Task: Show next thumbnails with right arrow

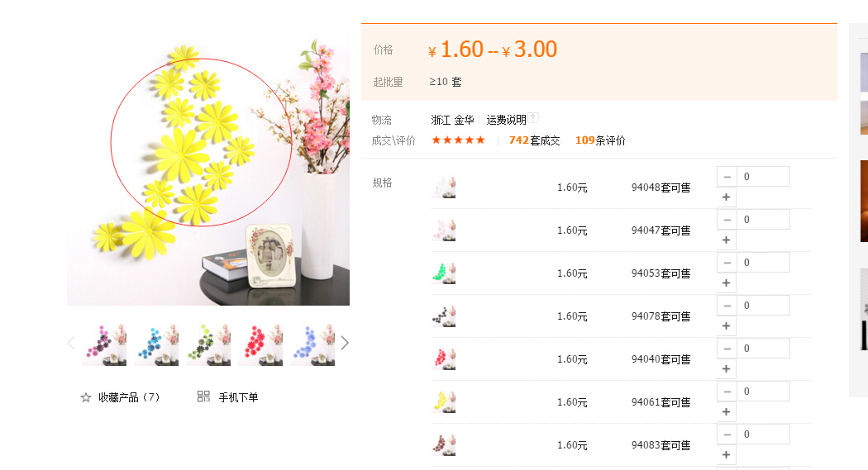Action: [345, 343]
